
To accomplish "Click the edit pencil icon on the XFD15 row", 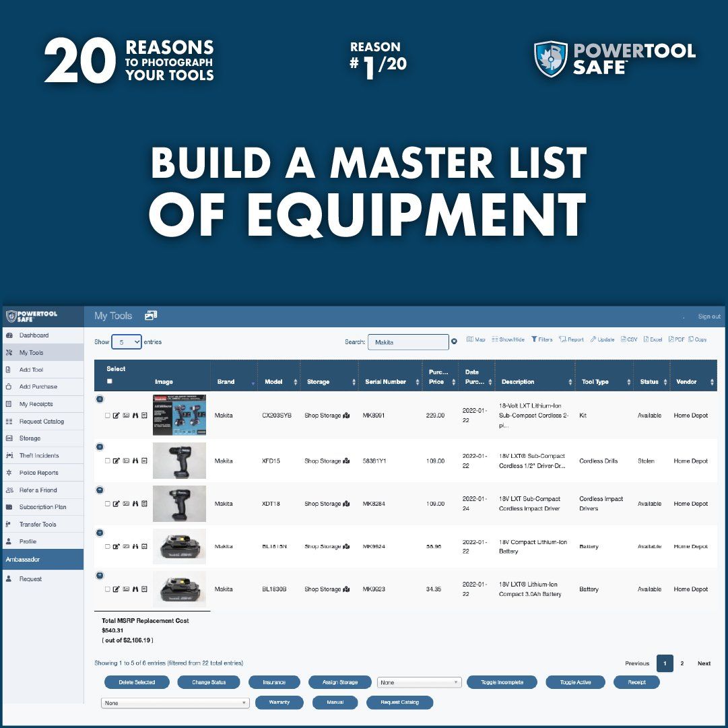I will 117,461.
